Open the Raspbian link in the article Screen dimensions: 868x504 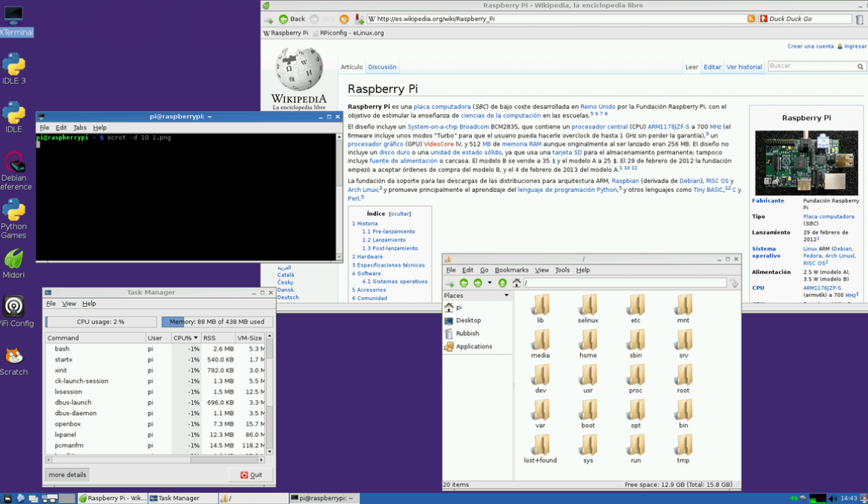pos(625,181)
